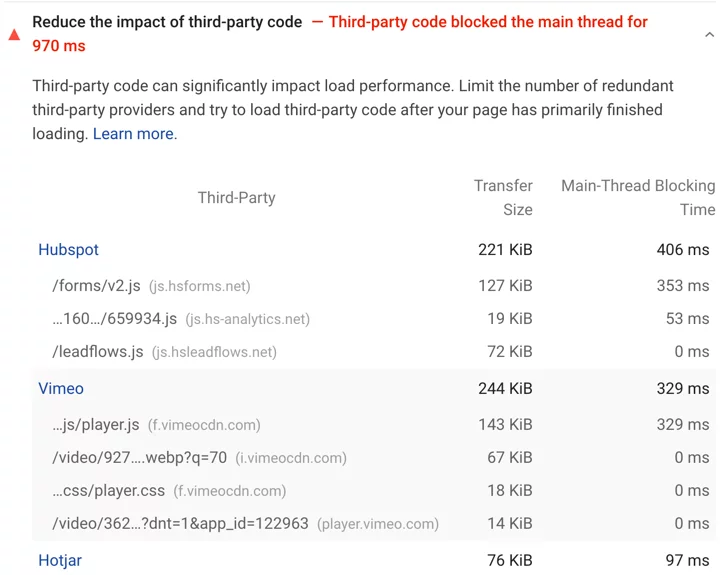The image size is (723, 575).
Task: Click the red 970 ms blocking summary text
Action: pyautogui.click(x=59, y=46)
